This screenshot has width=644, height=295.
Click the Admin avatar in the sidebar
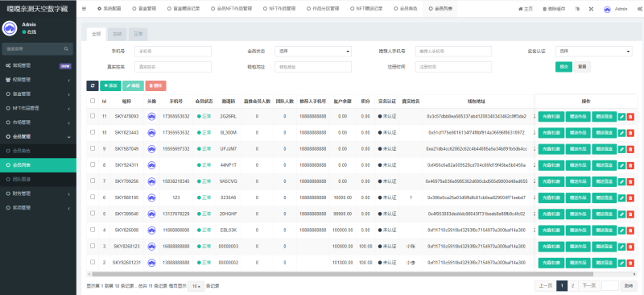tap(10, 28)
